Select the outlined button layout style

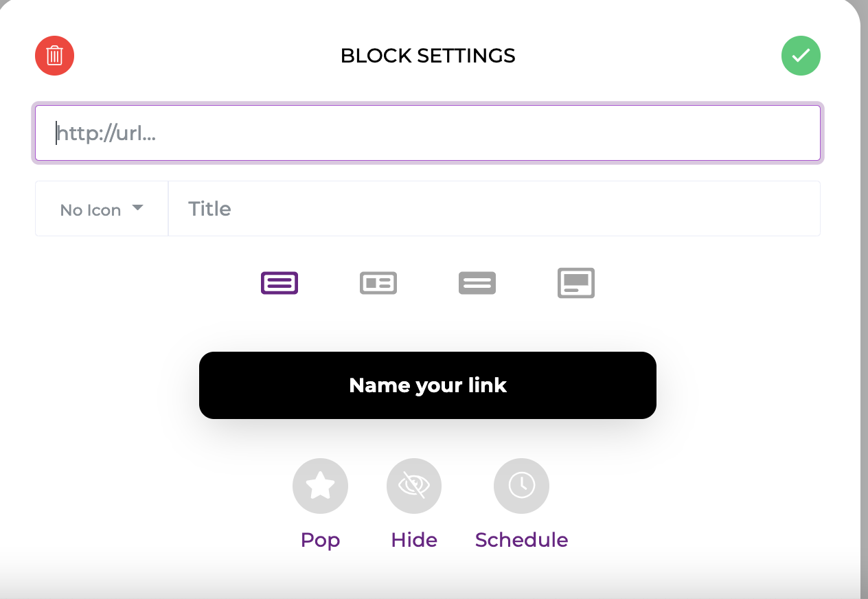click(279, 283)
